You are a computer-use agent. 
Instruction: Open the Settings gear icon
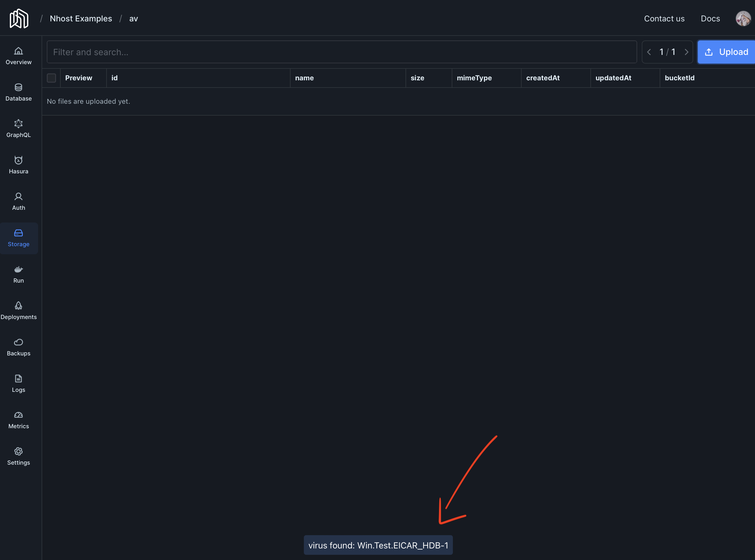18,452
